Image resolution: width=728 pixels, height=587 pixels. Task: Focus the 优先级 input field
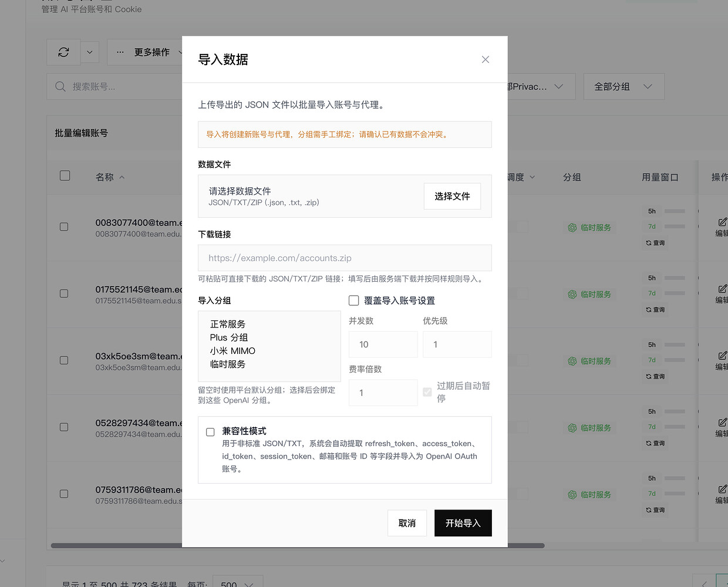(457, 345)
